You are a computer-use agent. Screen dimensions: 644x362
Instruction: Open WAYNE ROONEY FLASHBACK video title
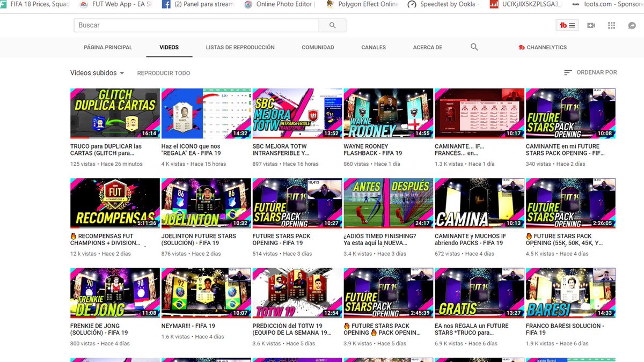[372, 150]
